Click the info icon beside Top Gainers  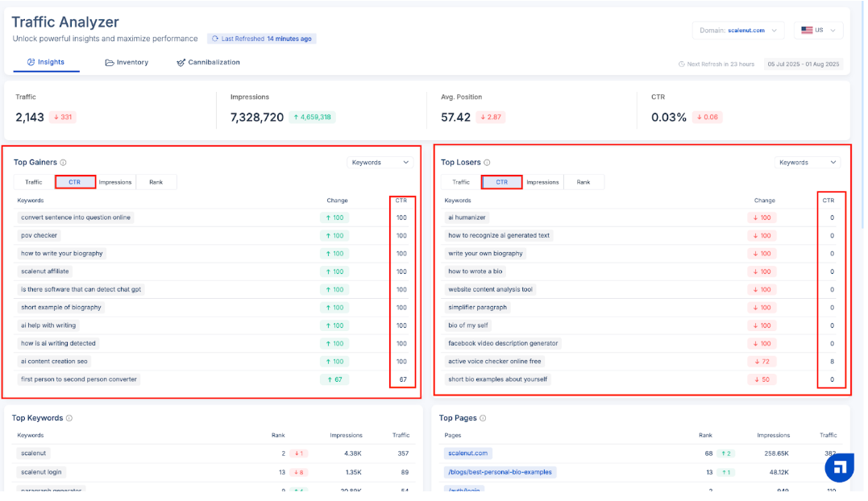[x=64, y=163]
